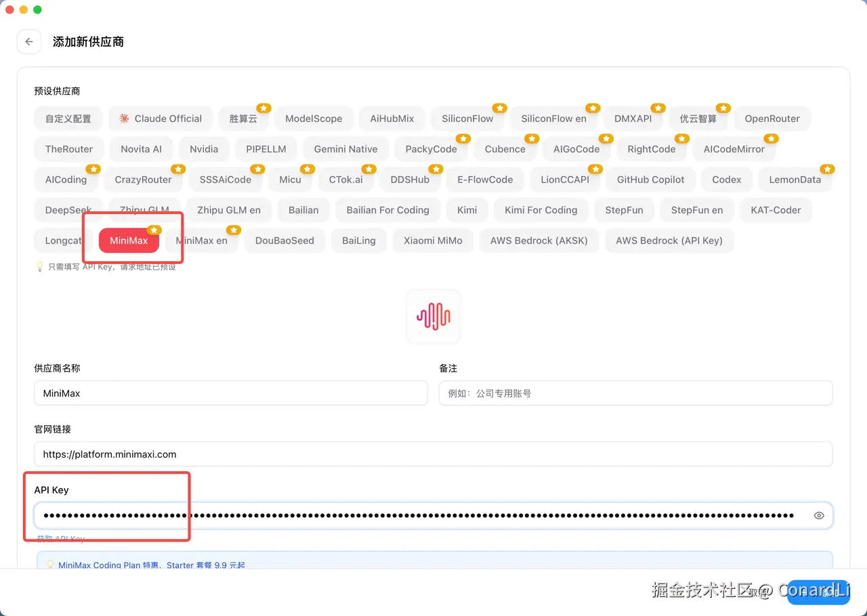
Task: Select the E-FlowCode preset
Action: pos(485,179)
